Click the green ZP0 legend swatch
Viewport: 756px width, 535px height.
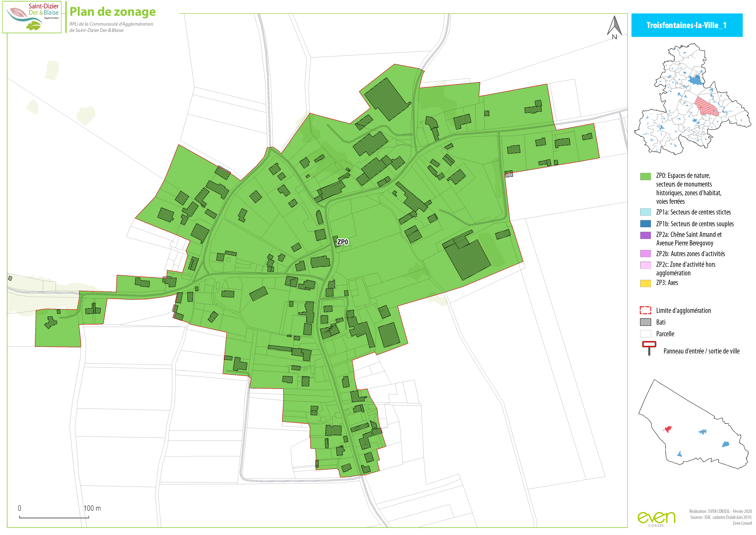(645, 176)
